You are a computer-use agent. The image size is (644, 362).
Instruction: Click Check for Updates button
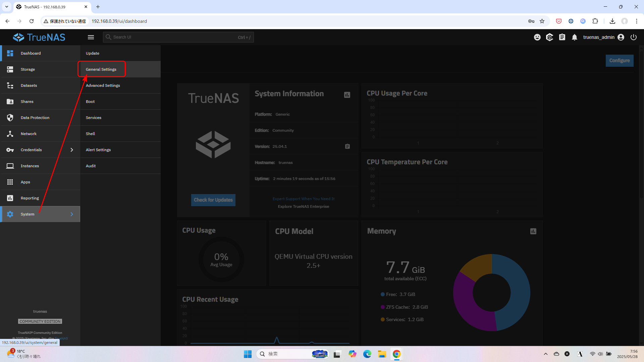(213, 200)
